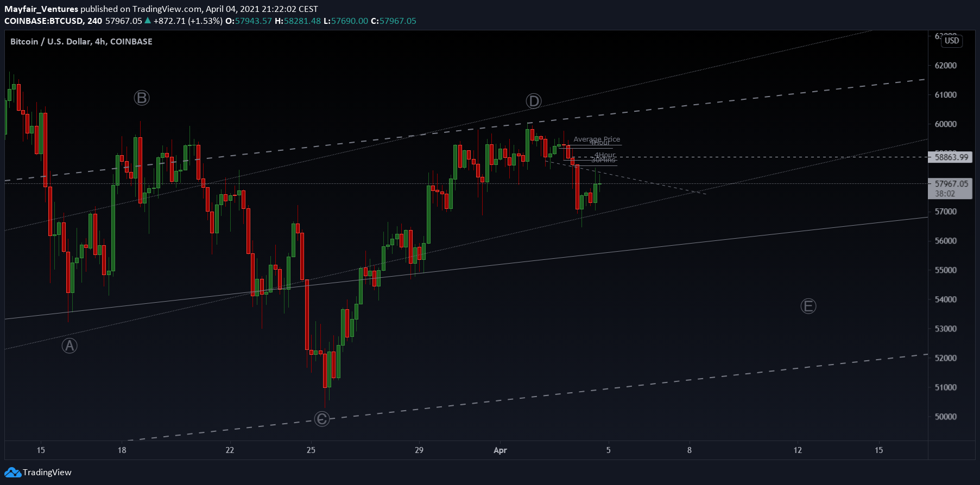
Task: Click the Bitcoin / U.S. Dollar chart title
Action: tap(81, 42)
